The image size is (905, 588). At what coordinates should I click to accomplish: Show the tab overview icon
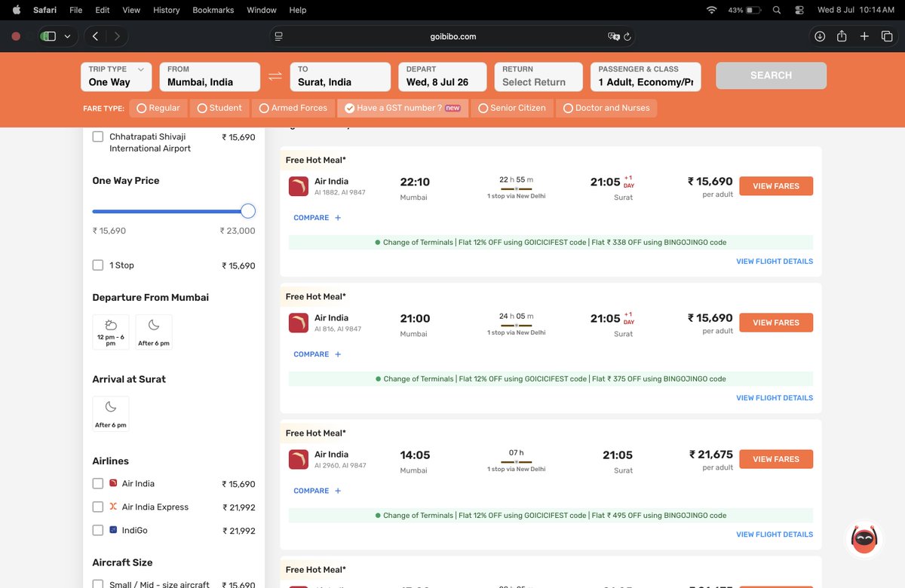pos(887,36)
